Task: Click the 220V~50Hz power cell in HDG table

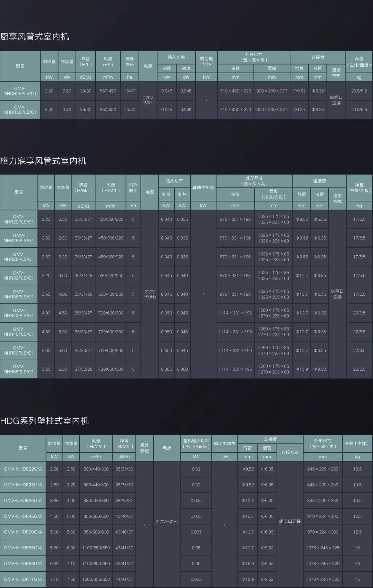Action: [167, 521]
